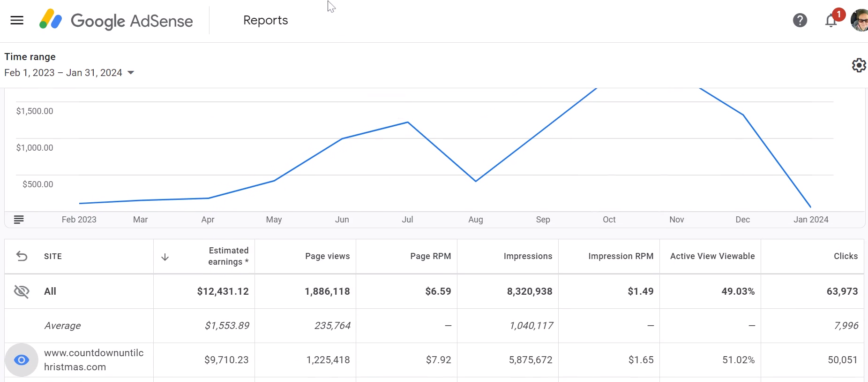Click average clicks 7,996
Screen dimensions: 868x382
click(846, 326)
